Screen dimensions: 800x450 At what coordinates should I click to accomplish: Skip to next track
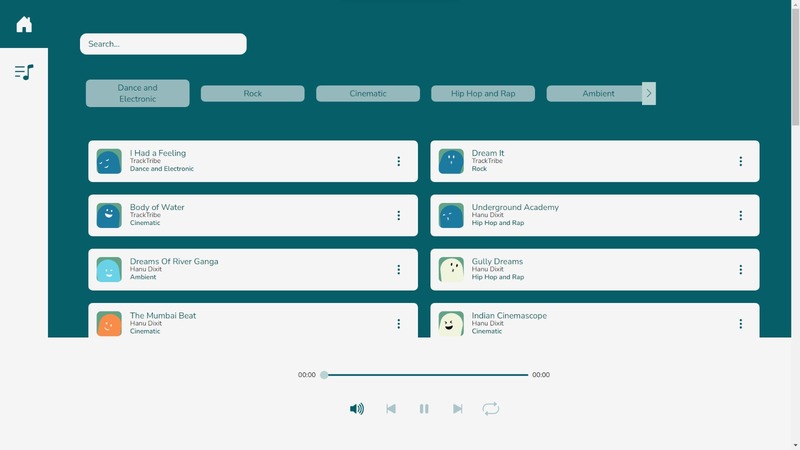458,409
